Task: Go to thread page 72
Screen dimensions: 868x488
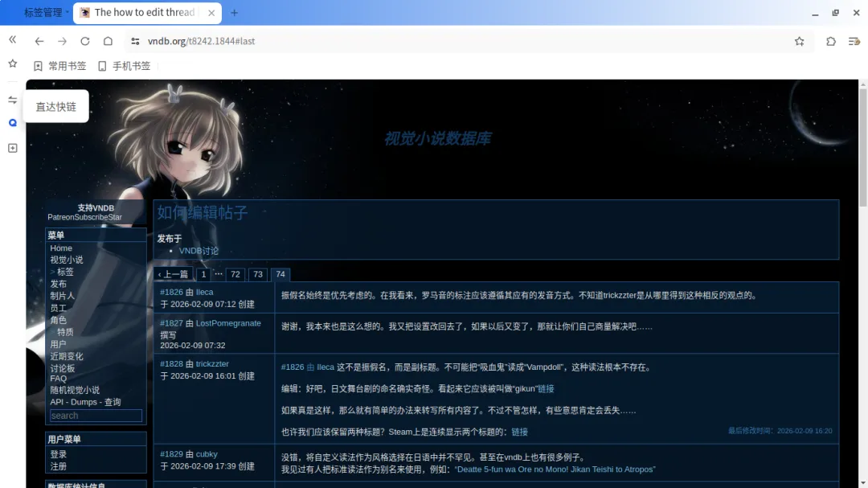Action: [x=235, y=274]
